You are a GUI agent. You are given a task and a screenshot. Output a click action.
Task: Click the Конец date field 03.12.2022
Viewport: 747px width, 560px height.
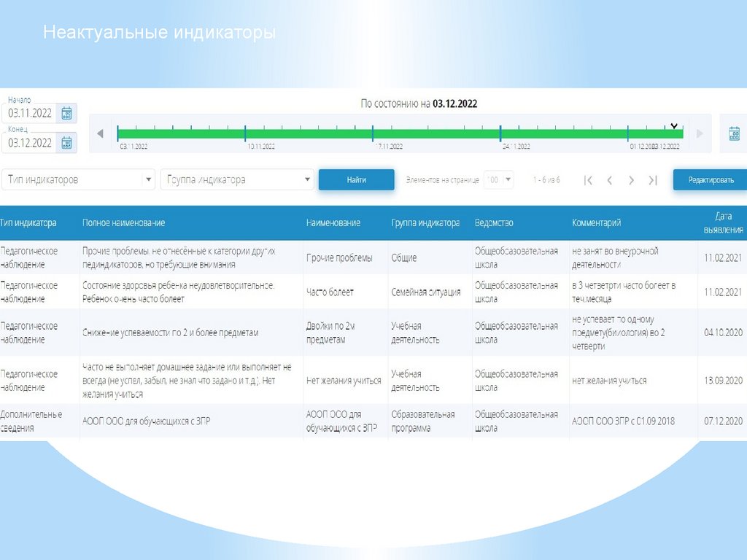29,143
